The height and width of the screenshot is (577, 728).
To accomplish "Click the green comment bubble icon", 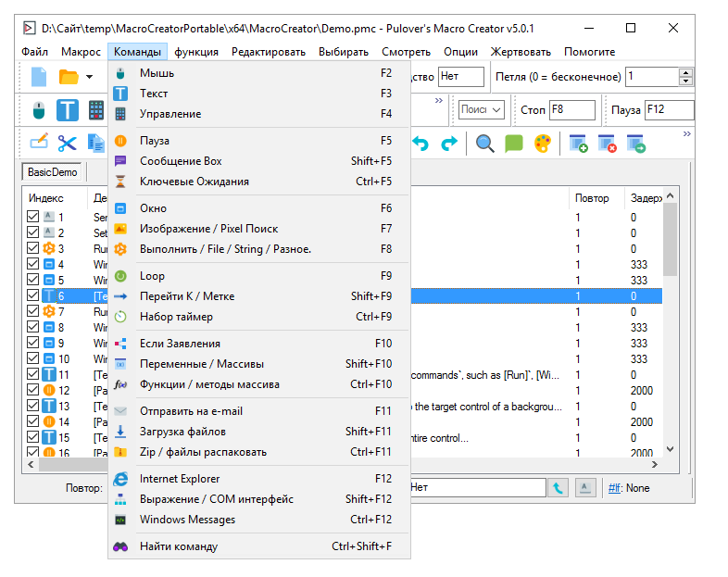I will click(x=513, y=144).
